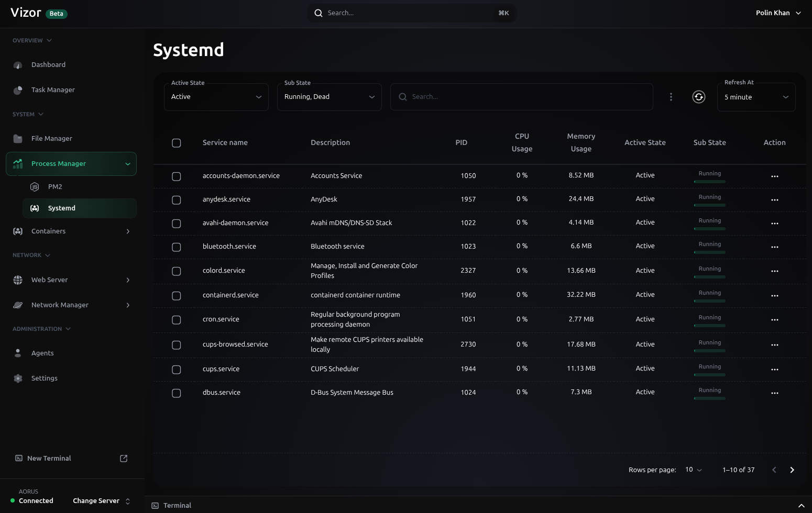Screen dimensions: 812x513
Task: Toggle select-all checkbox in table header
Action: (177, 143)
